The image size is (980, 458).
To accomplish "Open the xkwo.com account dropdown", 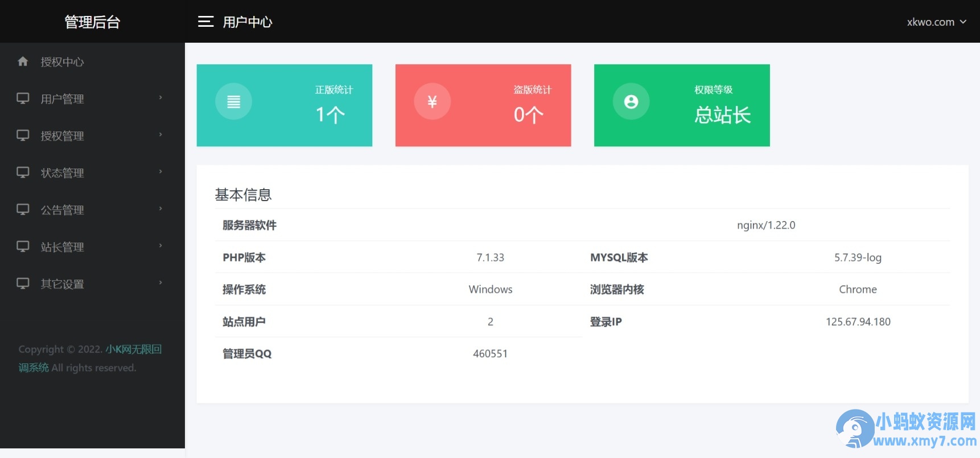I will (936, 22).
